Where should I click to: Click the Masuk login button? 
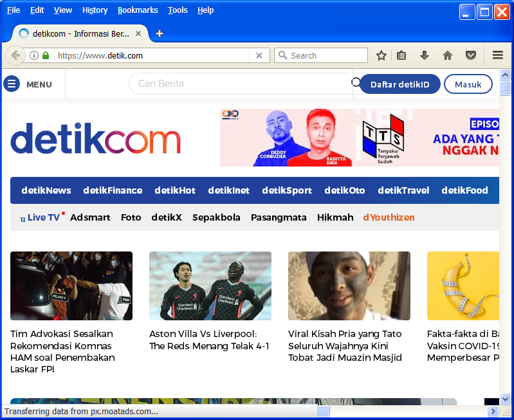coord(468,84)
